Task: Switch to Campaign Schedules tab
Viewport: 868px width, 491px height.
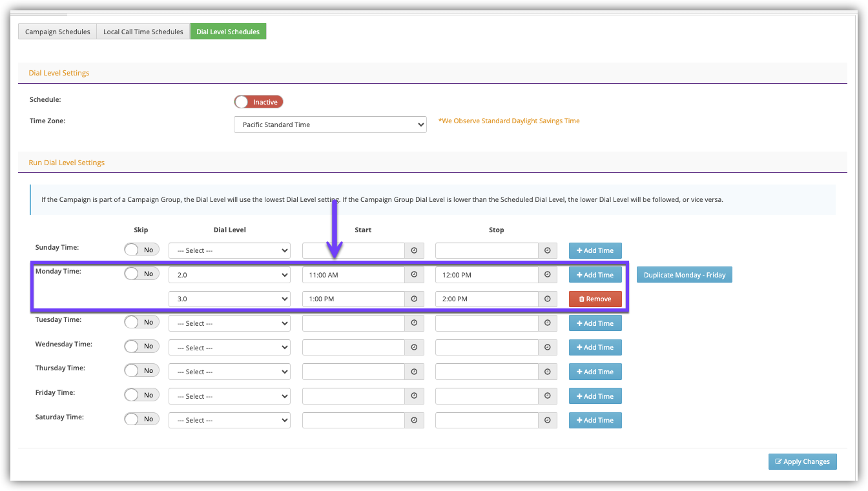Action: pos(57,32)
